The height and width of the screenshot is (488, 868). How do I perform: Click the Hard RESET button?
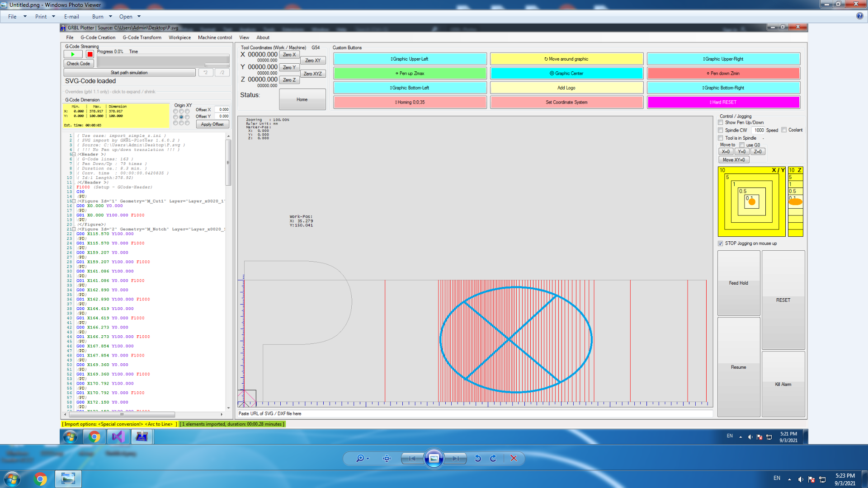pyautogui.click(x=723, y=102)
